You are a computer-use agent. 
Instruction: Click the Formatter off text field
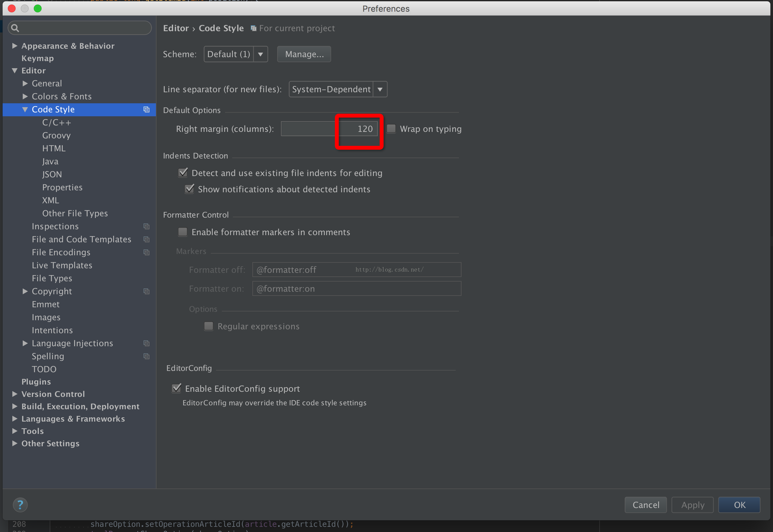click(x=357, y=269)
